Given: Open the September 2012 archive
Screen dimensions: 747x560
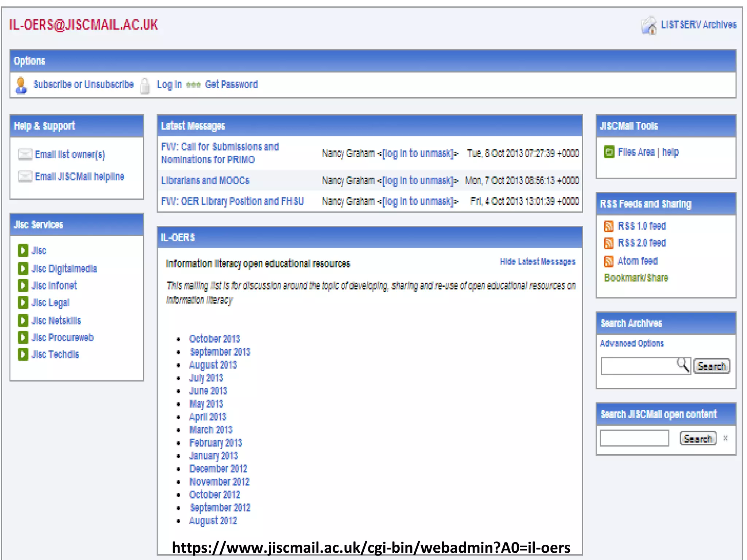Looking at the screenshot, I should pyautogui.click(x=220, y=508).
